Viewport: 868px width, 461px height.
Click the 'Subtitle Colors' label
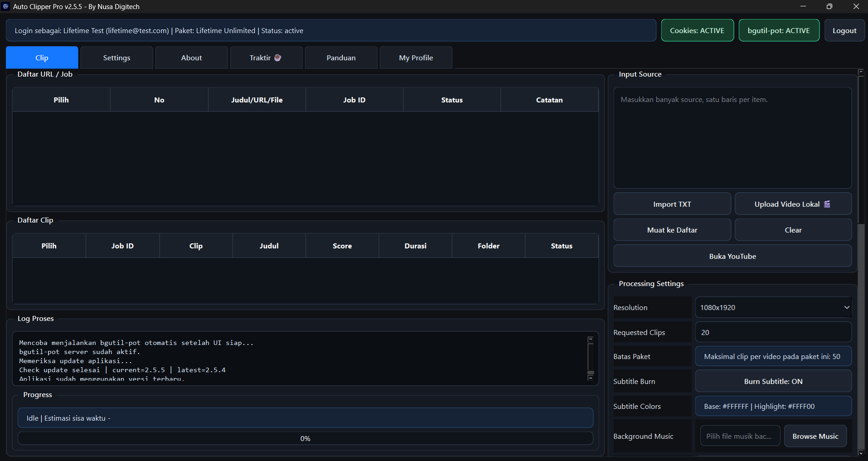637,406
